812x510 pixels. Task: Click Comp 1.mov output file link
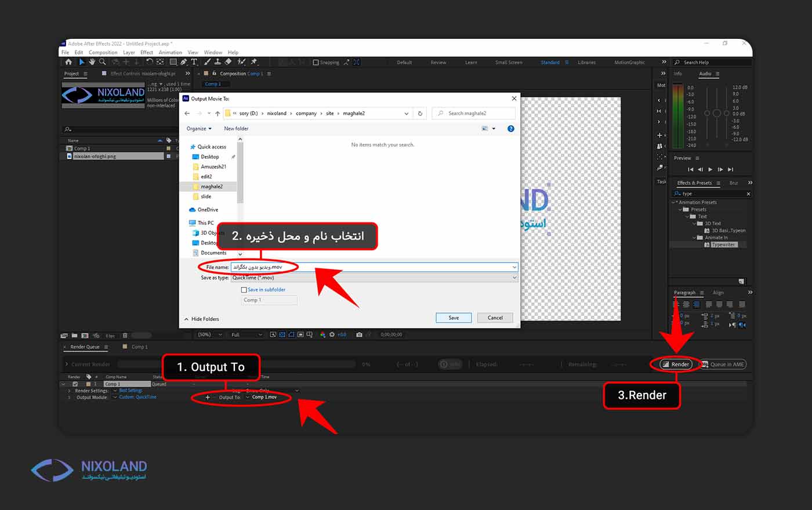(x=264, y=397)
